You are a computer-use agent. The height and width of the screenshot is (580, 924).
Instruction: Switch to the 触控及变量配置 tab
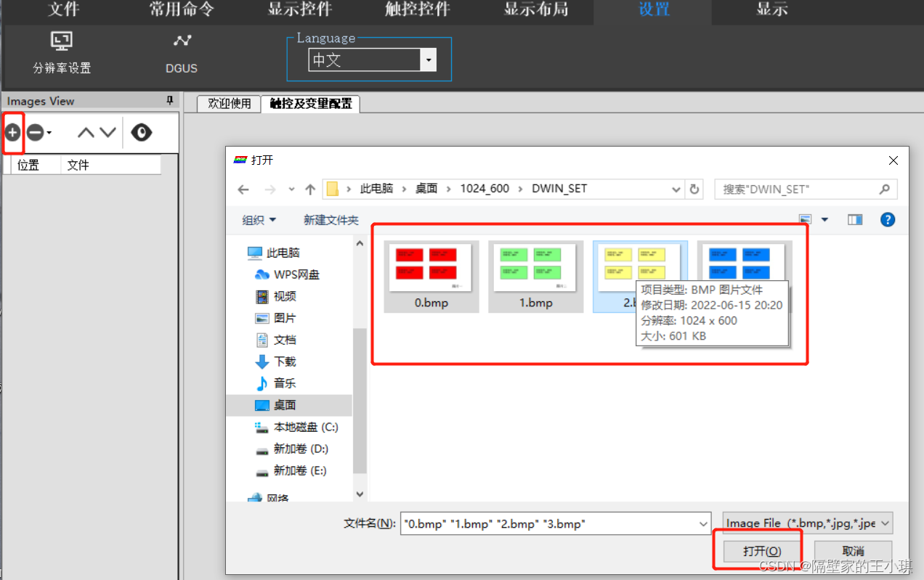click(311, 104)
